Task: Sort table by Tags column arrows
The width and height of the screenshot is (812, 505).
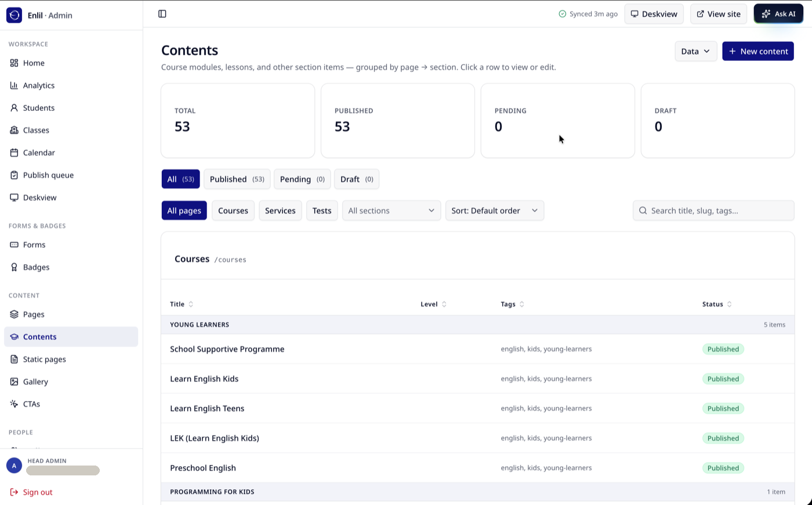Action: (521, 304)
